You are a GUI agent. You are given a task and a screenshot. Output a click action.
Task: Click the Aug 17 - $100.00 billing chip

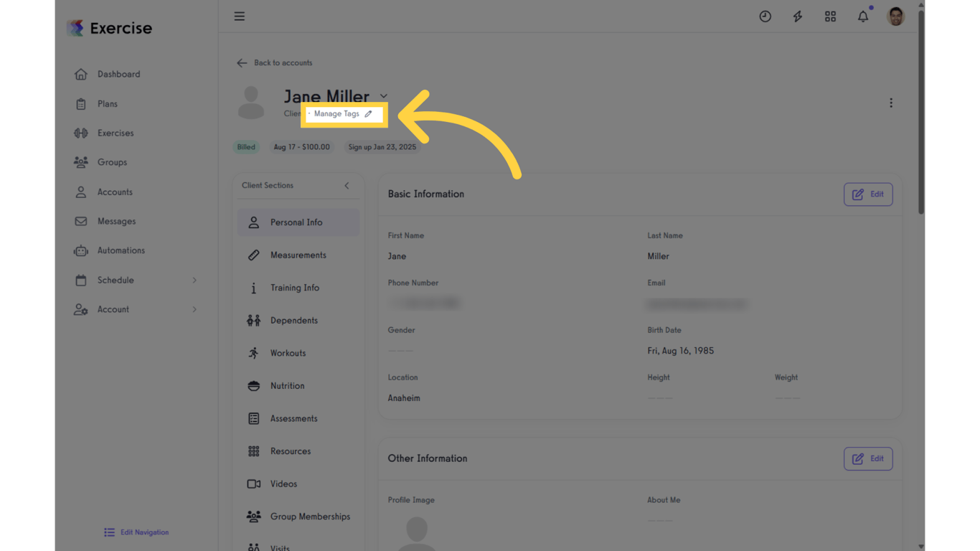click(301, 146)
